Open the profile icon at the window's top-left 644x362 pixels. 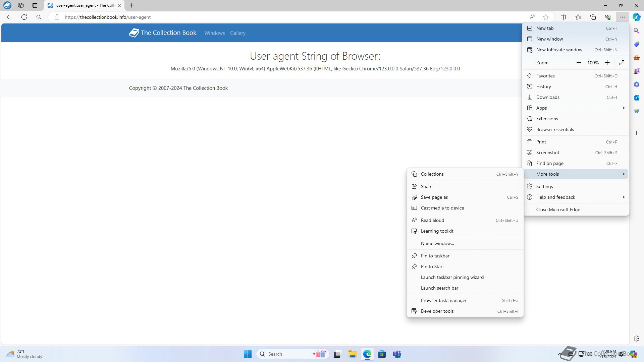(x=7, y=5)
